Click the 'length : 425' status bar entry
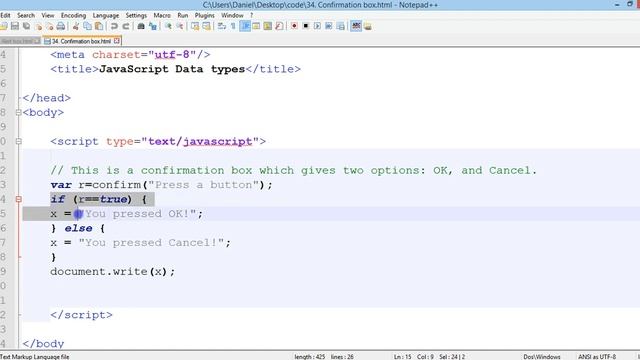This screenshot has height=360, width=640. click(x=310, y=357)
